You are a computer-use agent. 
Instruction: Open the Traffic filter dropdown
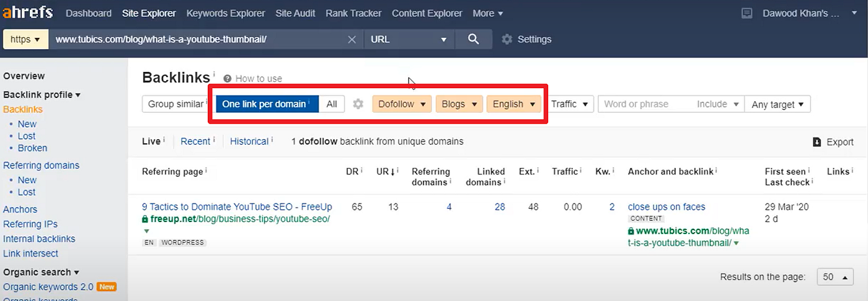[x=570, y=104]
